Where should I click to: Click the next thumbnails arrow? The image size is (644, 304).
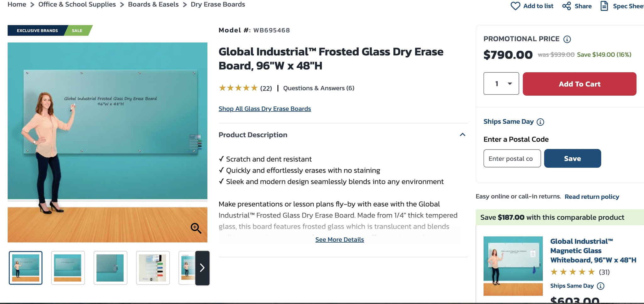pos(202,268)
